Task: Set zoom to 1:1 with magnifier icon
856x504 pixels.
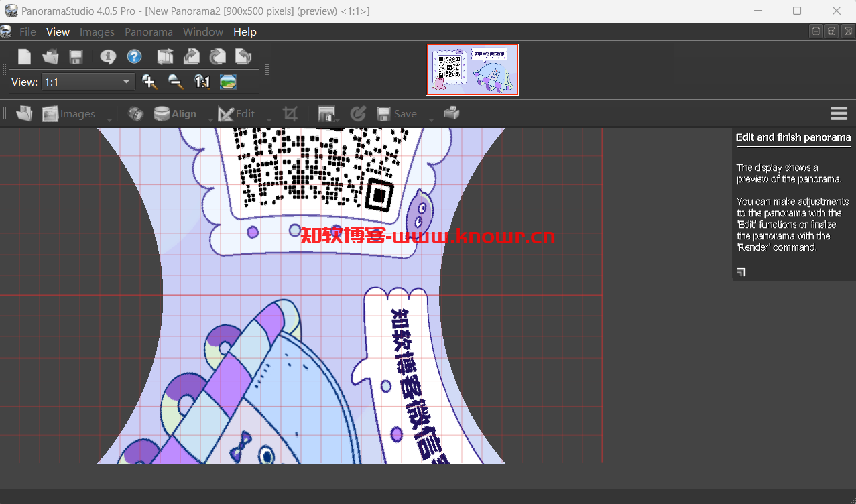Action: (x=202, y=82)
